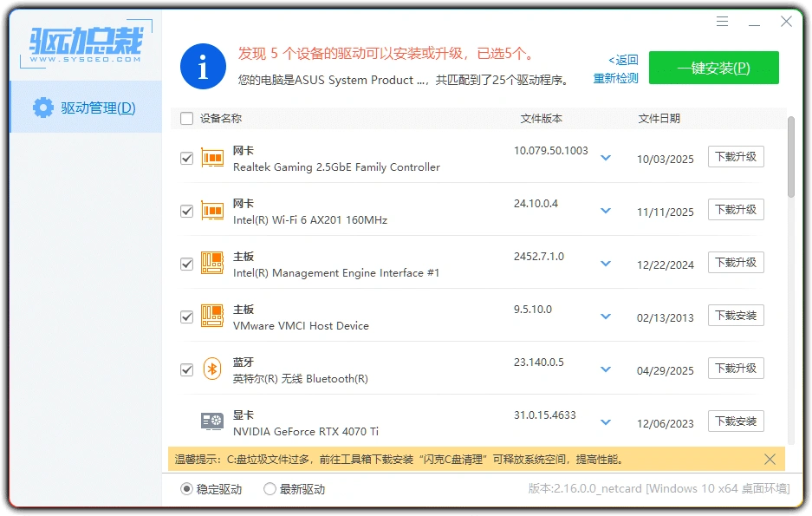Uncheck Intel Management Engine Interface checkbox

(186, 264)
